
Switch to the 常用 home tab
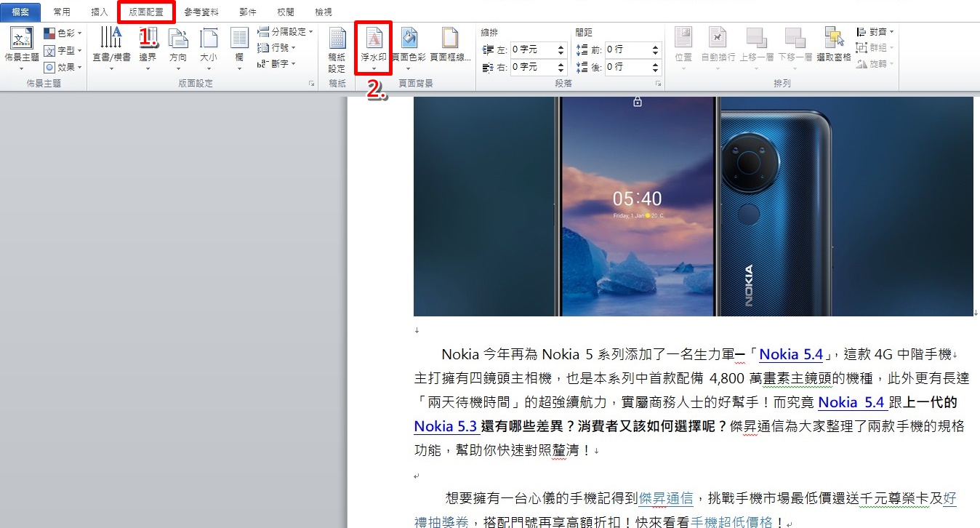62,12
